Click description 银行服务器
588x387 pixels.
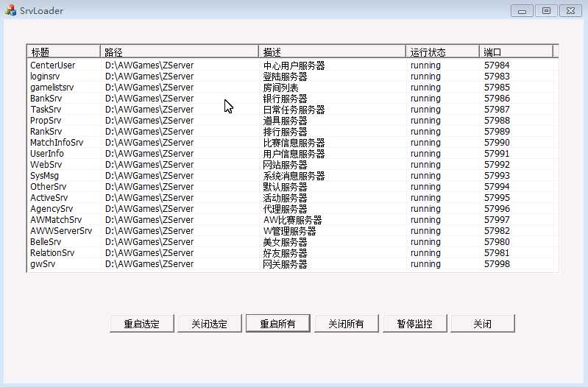[285, 99]
